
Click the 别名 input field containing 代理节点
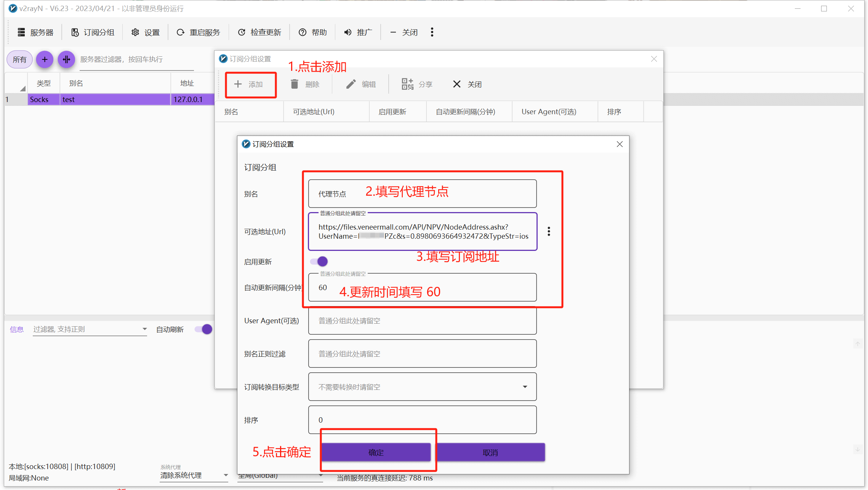point(422,194)
